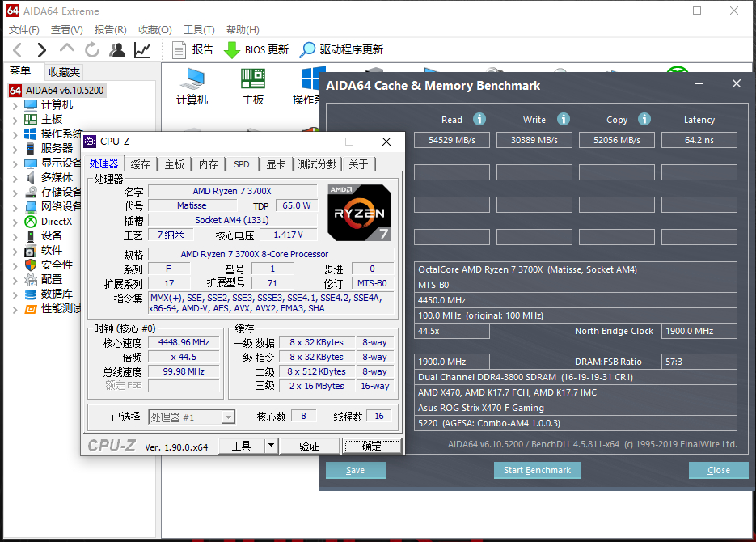Open the 主板 large icon in main pane
The height and width of the screenshot is (542, 756).
(252, 87)
